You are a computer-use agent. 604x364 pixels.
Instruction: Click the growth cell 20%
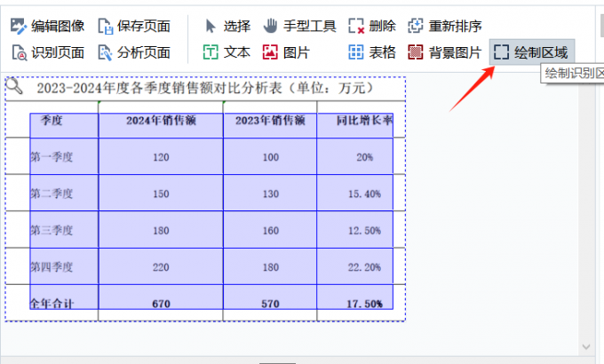click(x=355, y=156)
